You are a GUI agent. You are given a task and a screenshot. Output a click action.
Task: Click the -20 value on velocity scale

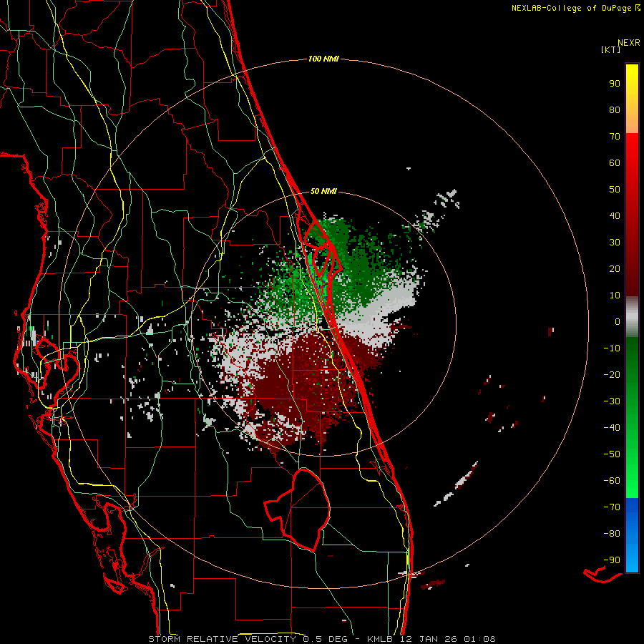[x=612, y=374]
